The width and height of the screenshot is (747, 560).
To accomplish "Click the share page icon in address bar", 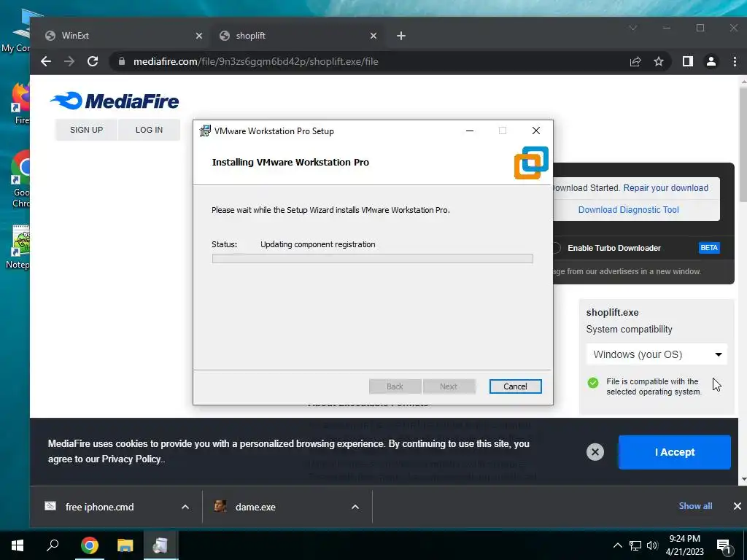I will coord(635,61).
